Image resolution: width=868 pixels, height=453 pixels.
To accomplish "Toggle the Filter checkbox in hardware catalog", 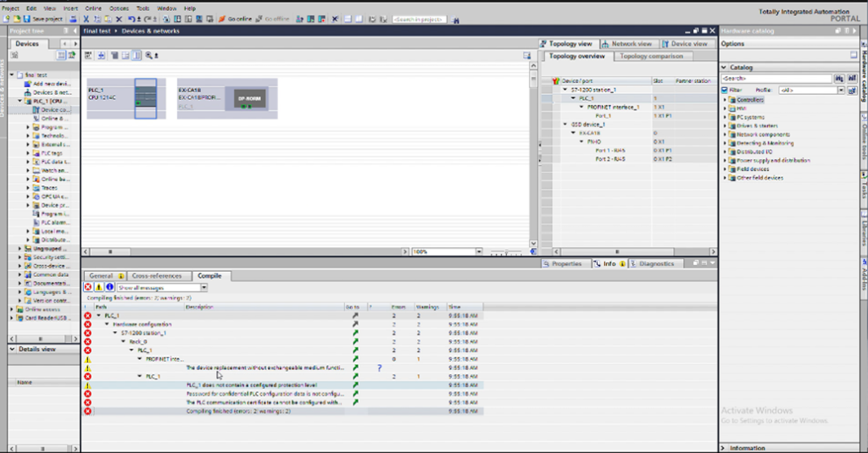I will (725, 90).
